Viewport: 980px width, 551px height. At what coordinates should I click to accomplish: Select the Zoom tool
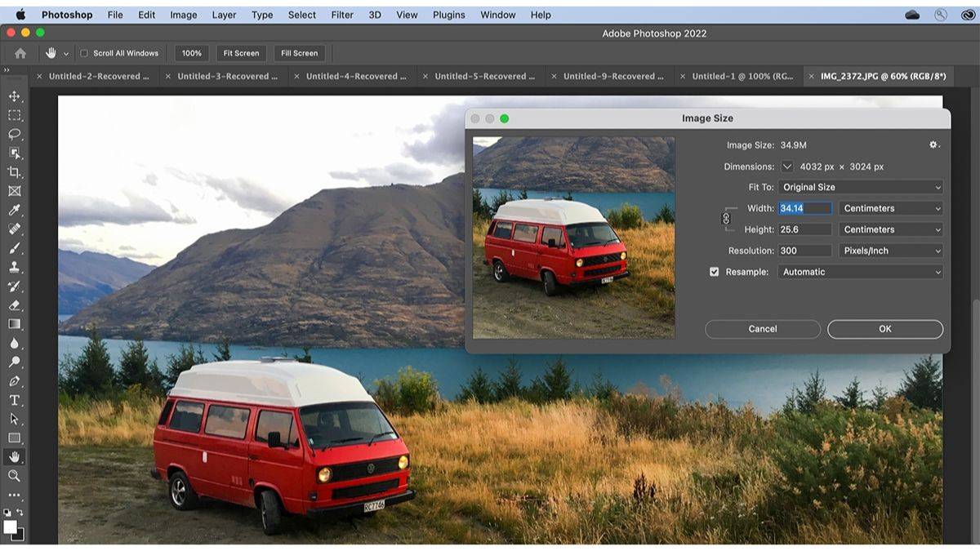(x=15, y=476)
